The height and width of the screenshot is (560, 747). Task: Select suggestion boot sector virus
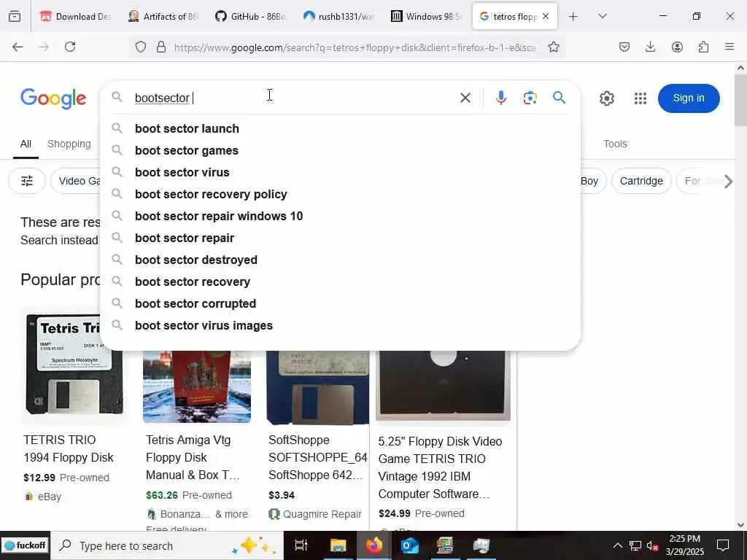[x=341, y=172]
